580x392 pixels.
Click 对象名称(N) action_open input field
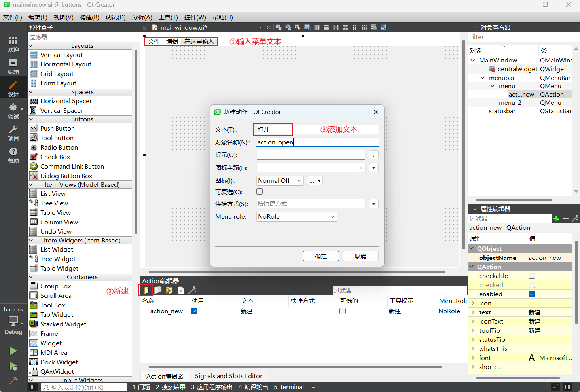(317, 142)
